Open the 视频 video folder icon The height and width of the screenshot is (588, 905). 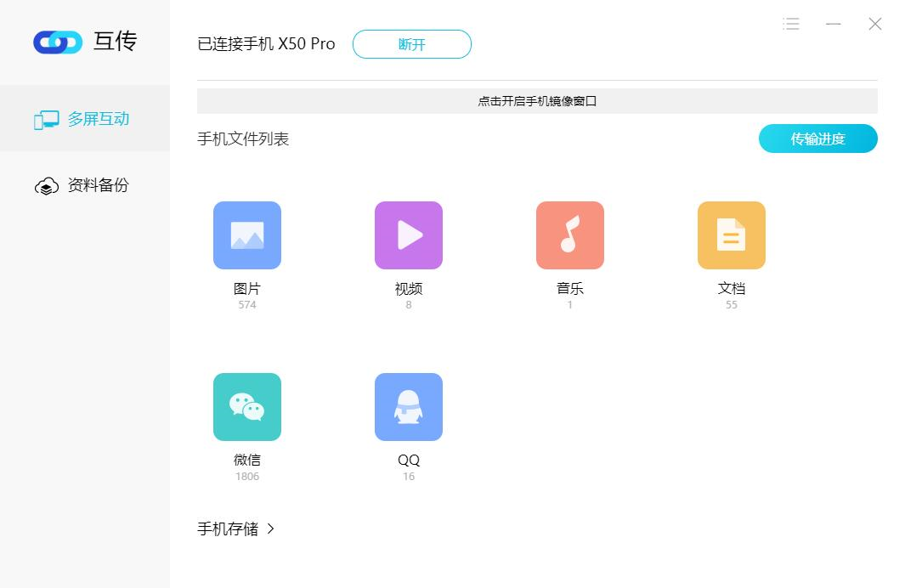click(x=409, y=235)
